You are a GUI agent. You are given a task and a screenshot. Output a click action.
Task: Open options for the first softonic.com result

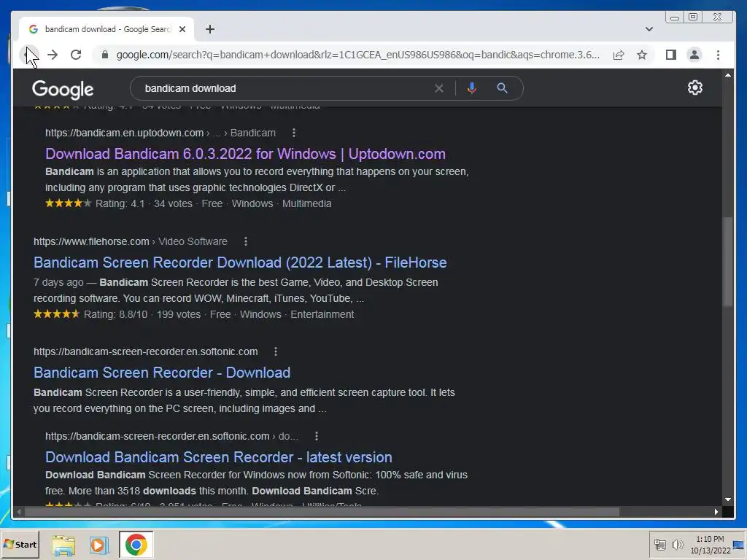pos(275,351)
